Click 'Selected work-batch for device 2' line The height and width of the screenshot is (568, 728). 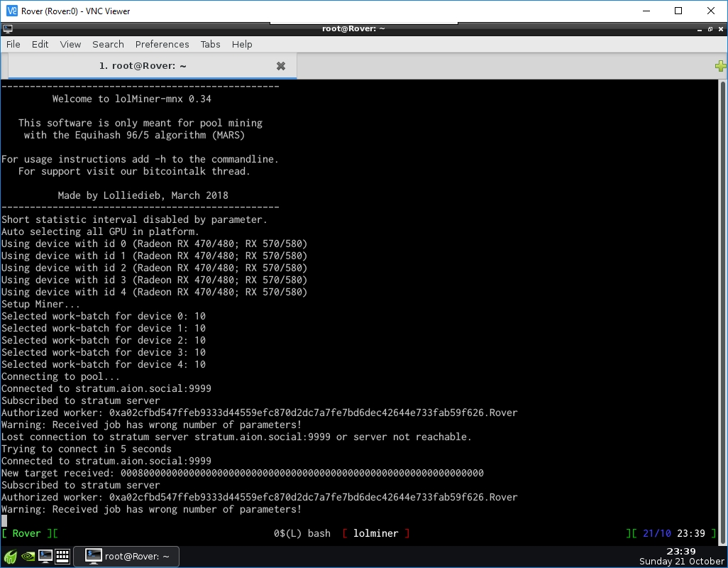[x=104, y=340]
